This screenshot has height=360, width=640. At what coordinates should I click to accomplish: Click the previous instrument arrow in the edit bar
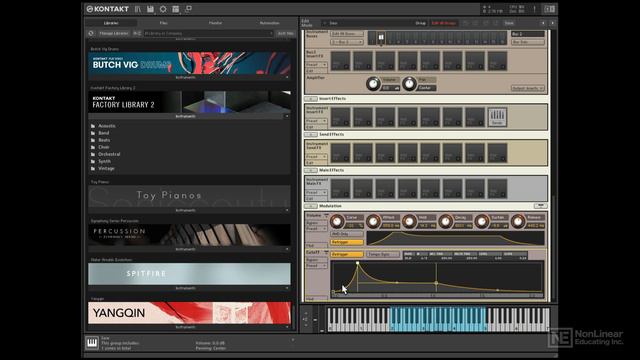coord(543,23)
